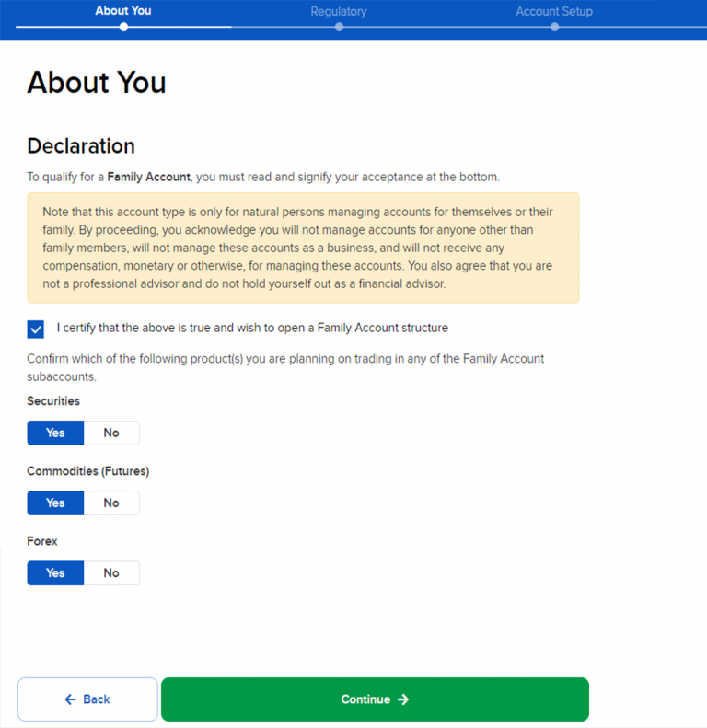Click the Account Setup progress step dot
The height and width of the screenshot is (728, 707).
click(x=554, y=27)
